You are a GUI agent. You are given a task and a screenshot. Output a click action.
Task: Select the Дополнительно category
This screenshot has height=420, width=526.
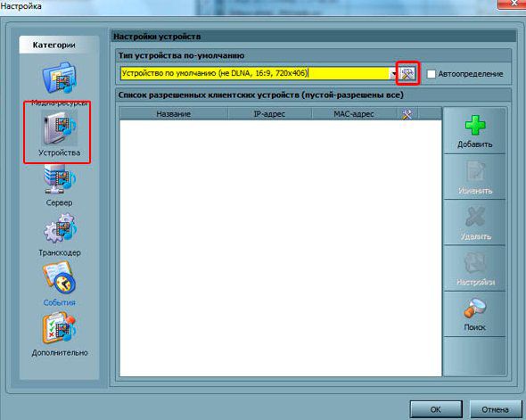point(60,334)
